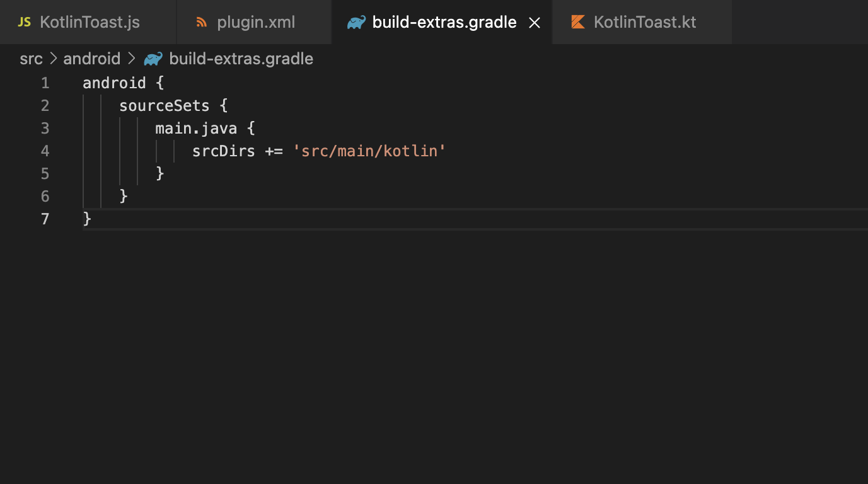The image size is (868, 484).
Task: Open the src breadcrumb segment
Action: coord(31,59)
